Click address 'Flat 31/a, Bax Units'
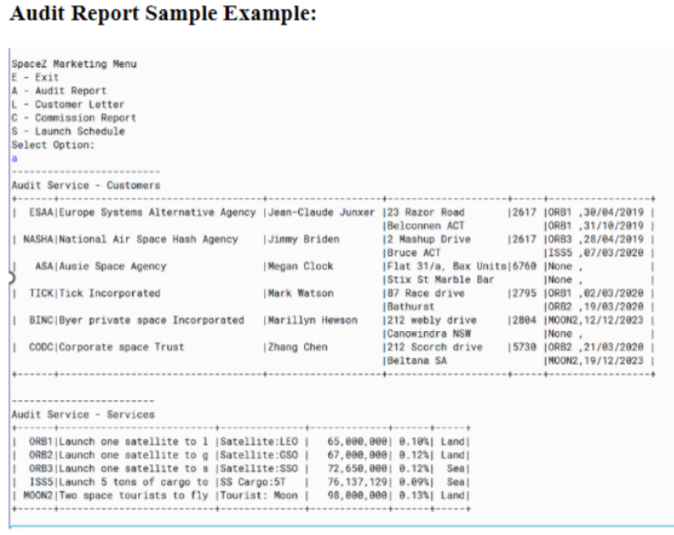The height and width of the screenshot is (535, 674). click(x=447, y=266)
